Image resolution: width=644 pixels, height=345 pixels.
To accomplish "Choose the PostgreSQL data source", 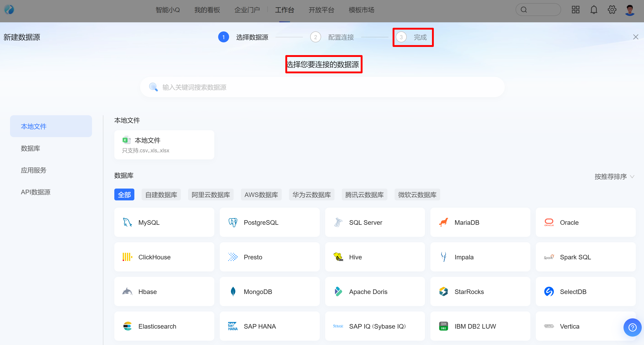I will tap(269, 222).
